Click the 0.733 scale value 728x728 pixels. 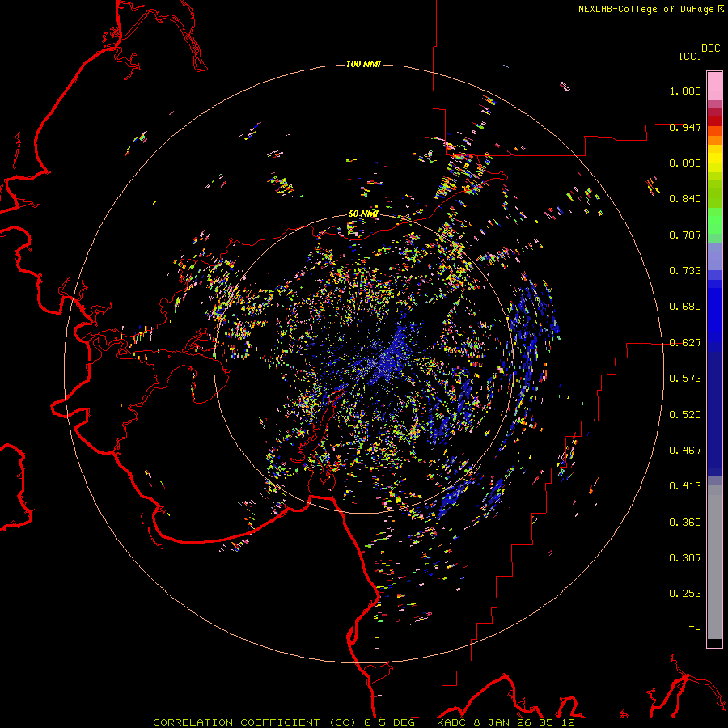(685, 271)
